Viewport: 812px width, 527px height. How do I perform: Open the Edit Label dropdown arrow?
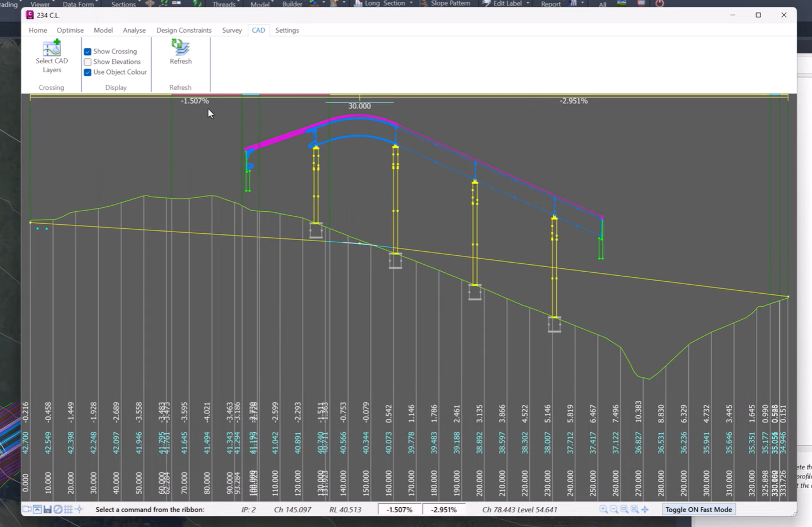pos(528,3)
